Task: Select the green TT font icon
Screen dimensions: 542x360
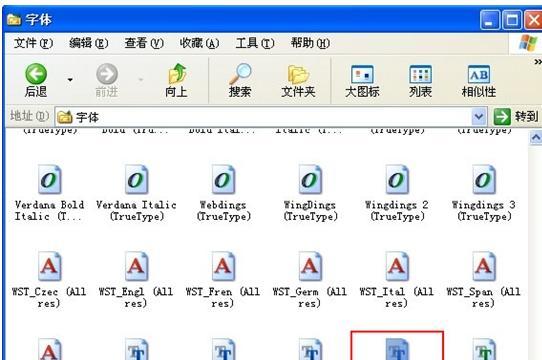Action: click(x=484, y=349)
